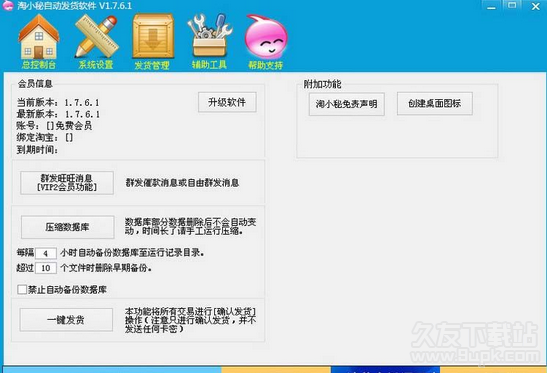
Task: Click the app logo in title bar
Action: pyautogui.click(x=7, y=6)
